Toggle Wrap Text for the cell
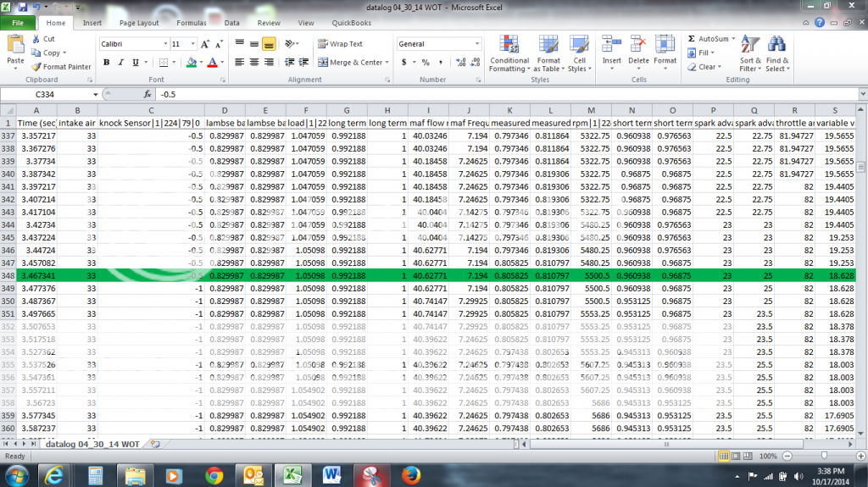Screen dimensions: 868x487 click(x=340, y=44)
